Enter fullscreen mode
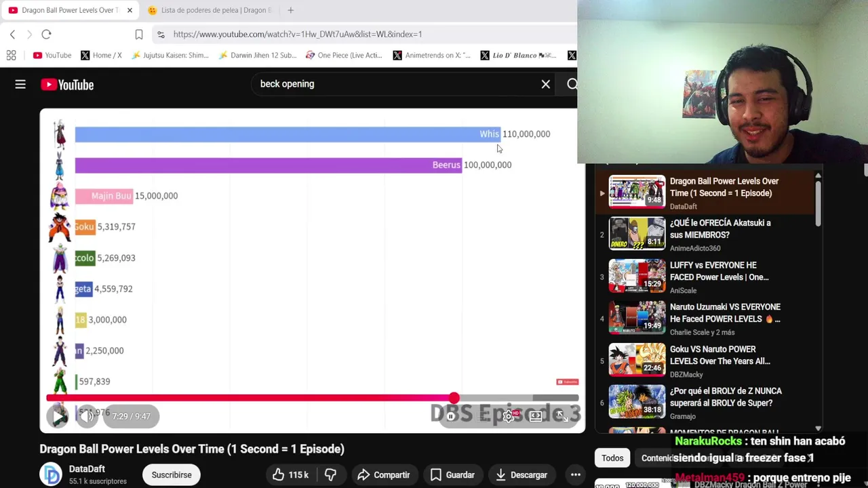Image resolution: width=868 pixels, height=488 pixels. 561,416
